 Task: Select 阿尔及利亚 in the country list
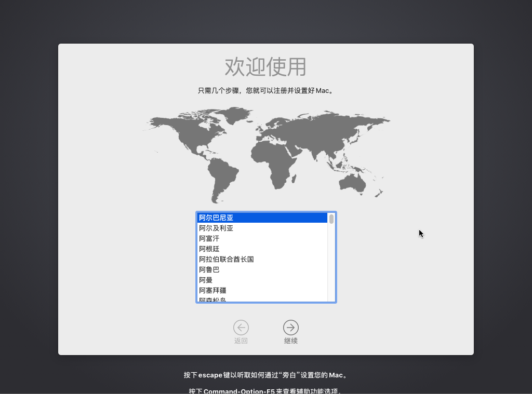(262, 228)
